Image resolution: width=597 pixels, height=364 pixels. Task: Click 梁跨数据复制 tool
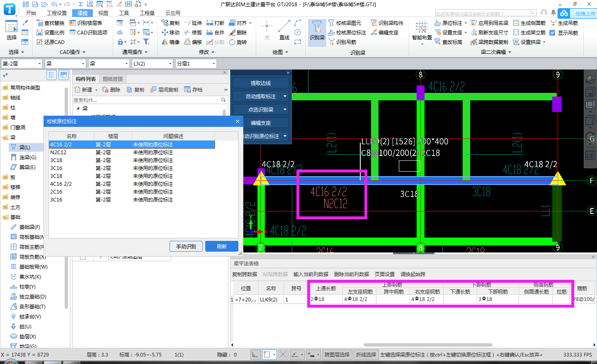489,42
